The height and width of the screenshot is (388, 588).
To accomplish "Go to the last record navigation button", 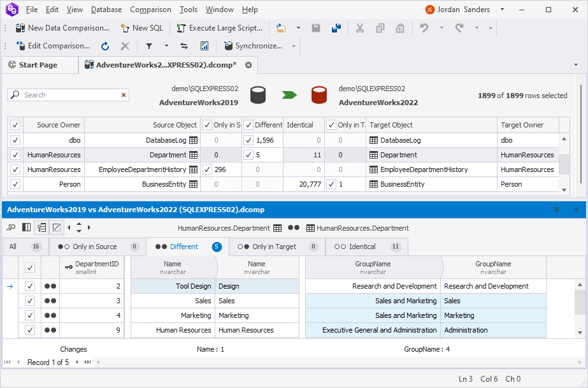I will click(x=87, y=362).
